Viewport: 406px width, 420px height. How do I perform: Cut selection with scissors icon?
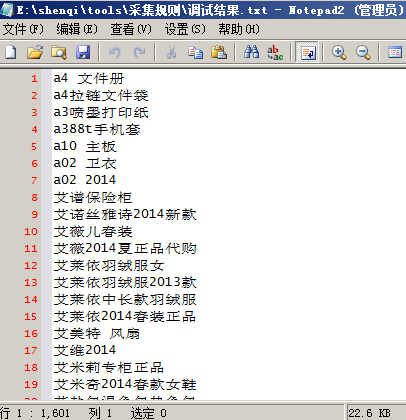(171, 52)
